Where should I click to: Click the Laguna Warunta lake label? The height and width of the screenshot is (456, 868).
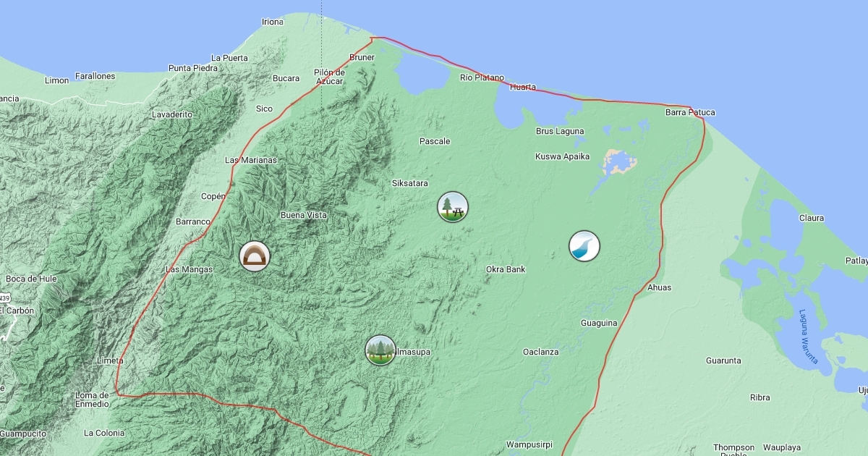click(808, 337)
